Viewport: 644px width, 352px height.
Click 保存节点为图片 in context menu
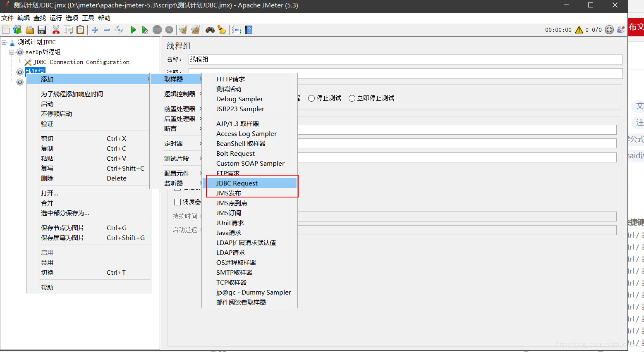coord(89,228)
